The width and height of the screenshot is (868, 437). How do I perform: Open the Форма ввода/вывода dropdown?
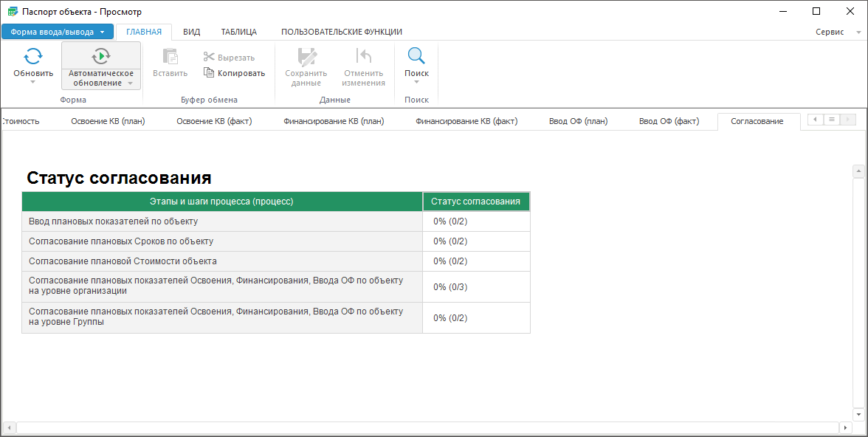[x=58, y=32]
